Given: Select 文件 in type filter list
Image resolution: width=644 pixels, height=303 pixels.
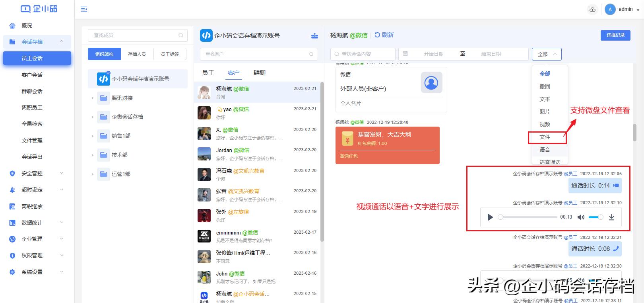Looking at the screenshot, I should click(x=545, y=137).
